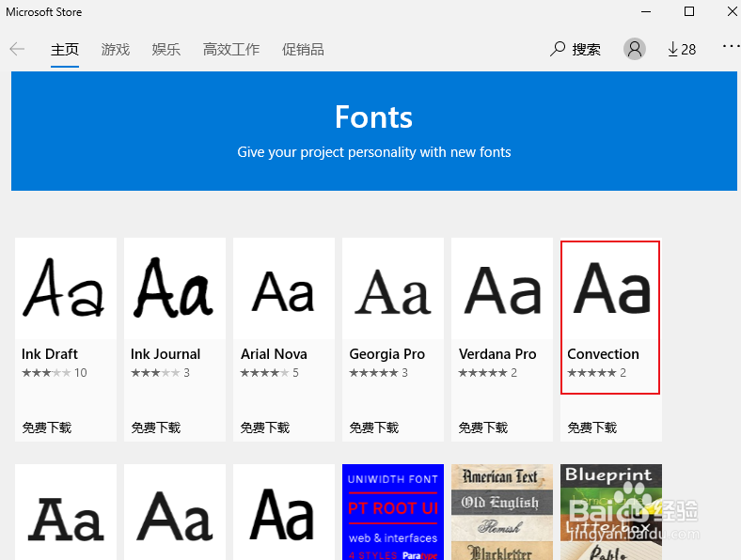This screenshot has height=560, width=741.
Task: Open the search magnifier icon
Action: (x=558, y=49)
